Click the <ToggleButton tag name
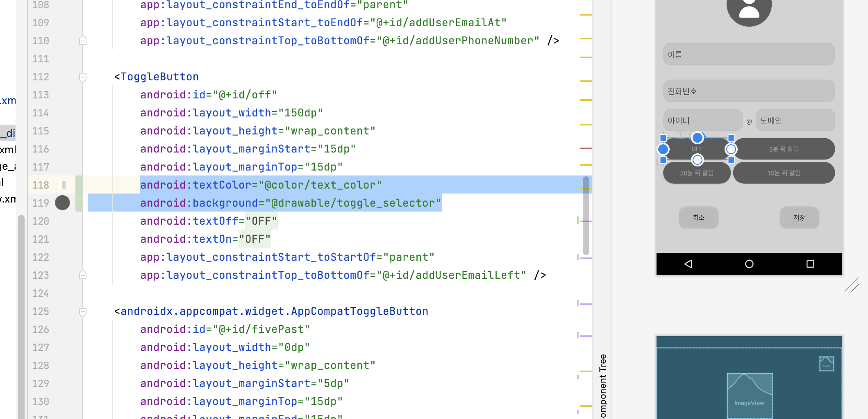 [159, 77]
